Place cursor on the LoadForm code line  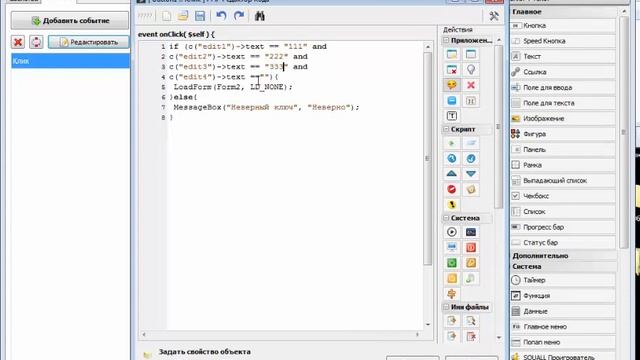point(233,87)
